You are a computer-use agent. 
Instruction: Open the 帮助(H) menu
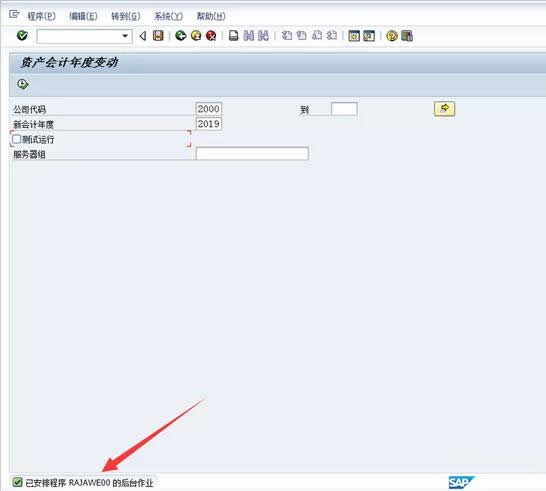pyautogui.click(x=211, y=16)
